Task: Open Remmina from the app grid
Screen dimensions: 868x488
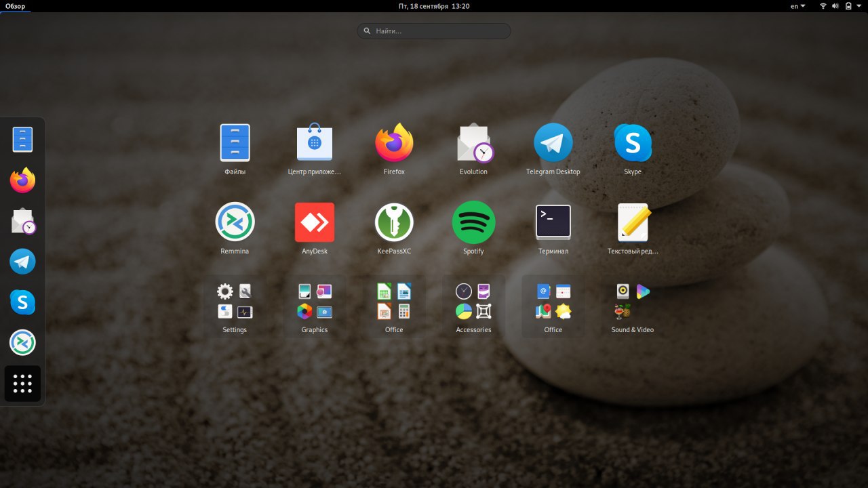Action: point(235,222)
